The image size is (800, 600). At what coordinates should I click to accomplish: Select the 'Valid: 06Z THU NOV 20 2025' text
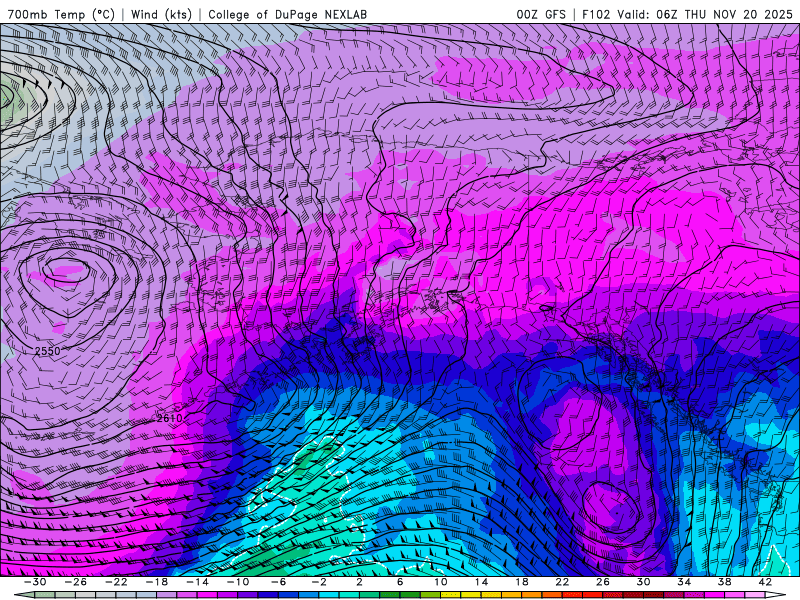click(705, 14)
